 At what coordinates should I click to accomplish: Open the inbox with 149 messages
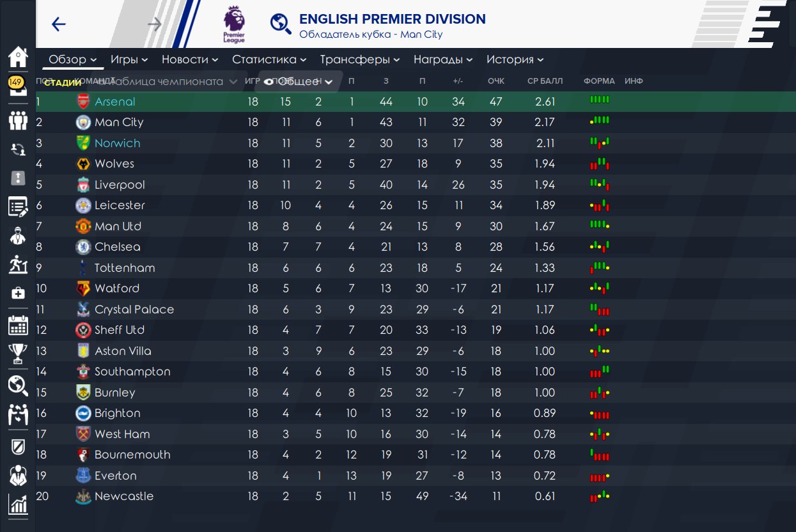(17, 87)
